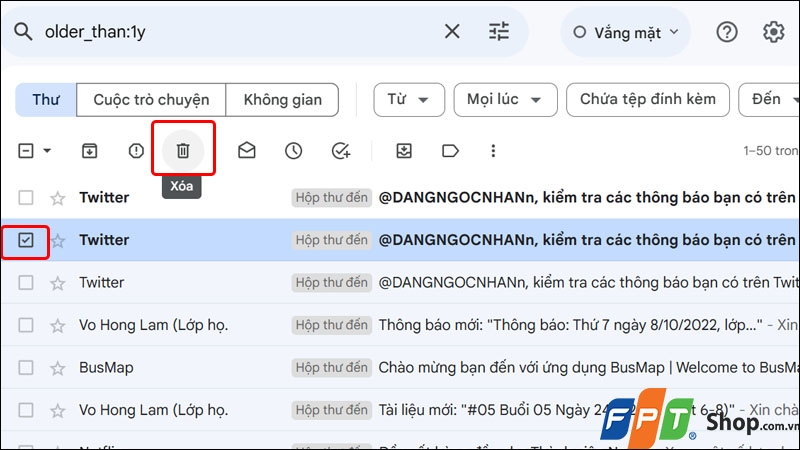Click sender Vo Hong Lam in Thông báo row

click(153, 325)
